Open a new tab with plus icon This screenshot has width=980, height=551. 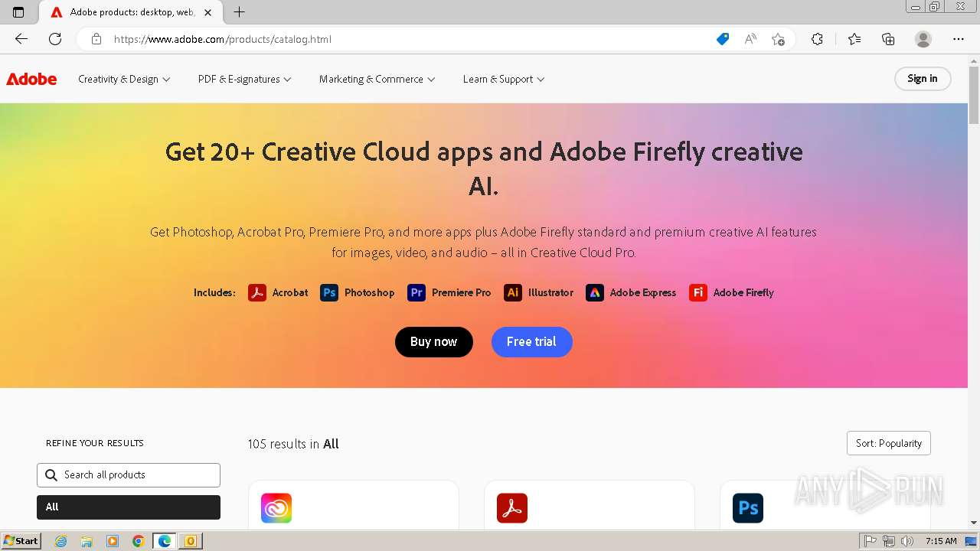pyautogui.click(x=239, y=12)
